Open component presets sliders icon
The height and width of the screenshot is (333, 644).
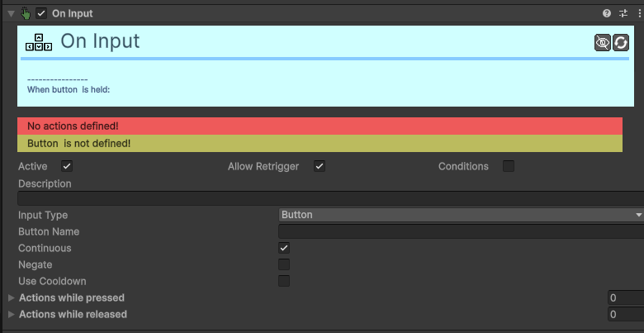(x=623, y=13)
